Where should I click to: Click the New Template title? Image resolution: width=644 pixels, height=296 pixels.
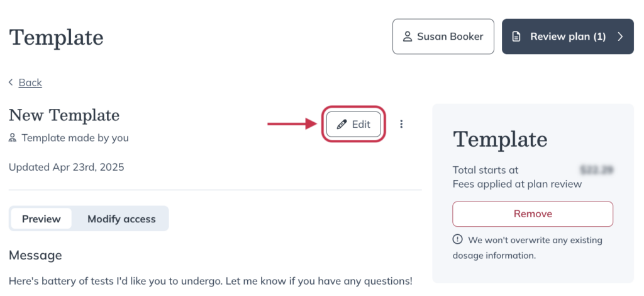coord(64,115)
